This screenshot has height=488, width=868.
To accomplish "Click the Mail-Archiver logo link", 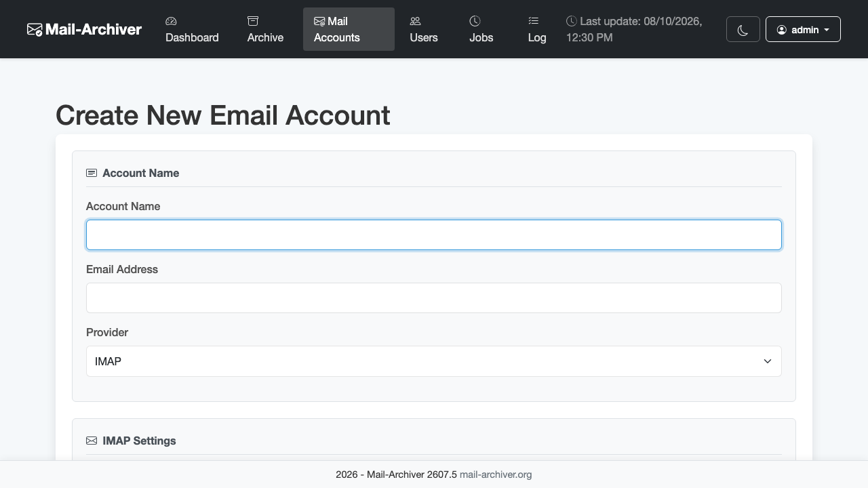I will coord(84,29).
